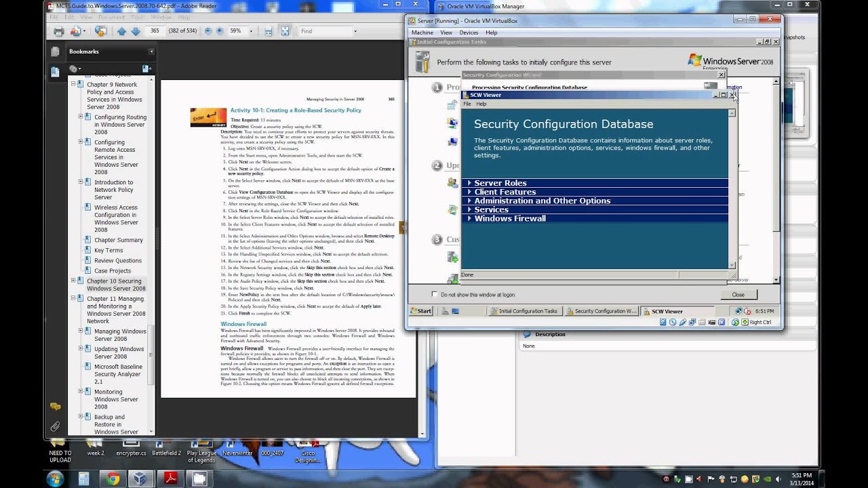This screenshot has height=488, width=868.
Task: Open Calculator from Windows taskbar
Action: (x=83, y=479)
